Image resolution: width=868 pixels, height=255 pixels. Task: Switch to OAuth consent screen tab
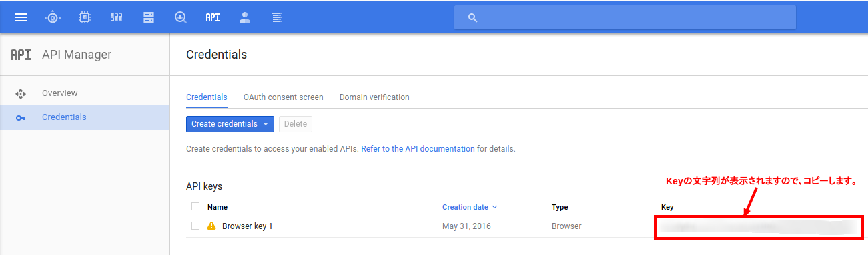(x=283, y=97)
